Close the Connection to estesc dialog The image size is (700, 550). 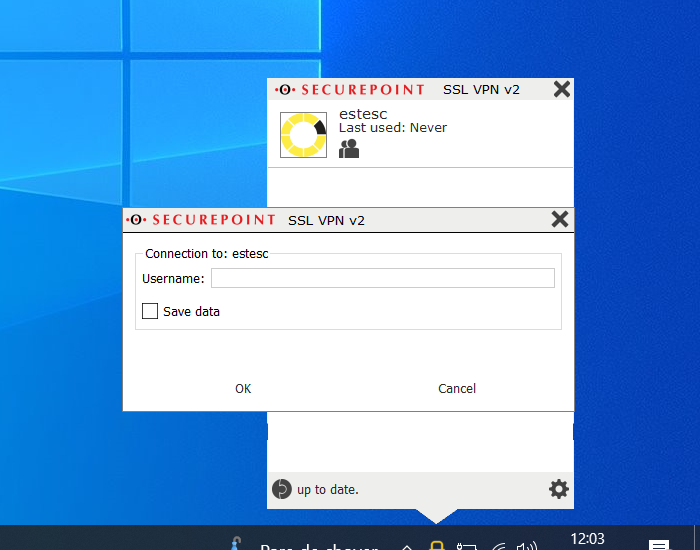[560, 219]
